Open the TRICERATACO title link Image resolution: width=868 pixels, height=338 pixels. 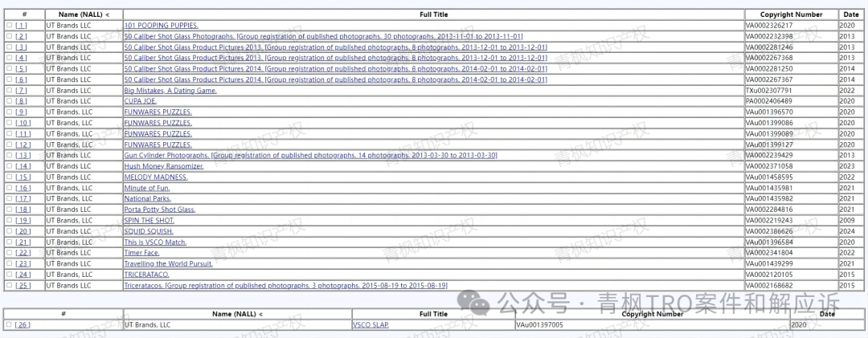point(147,275)
